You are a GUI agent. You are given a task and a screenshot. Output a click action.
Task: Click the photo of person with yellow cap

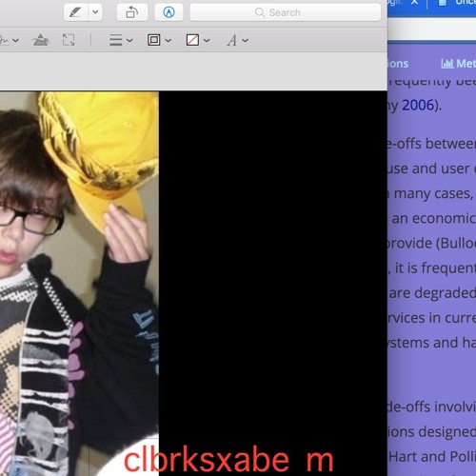tap(79, 284)
